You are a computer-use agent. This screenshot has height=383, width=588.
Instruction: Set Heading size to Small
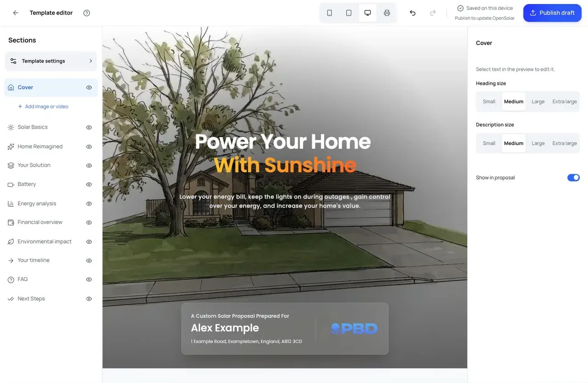tap(489, 101)
